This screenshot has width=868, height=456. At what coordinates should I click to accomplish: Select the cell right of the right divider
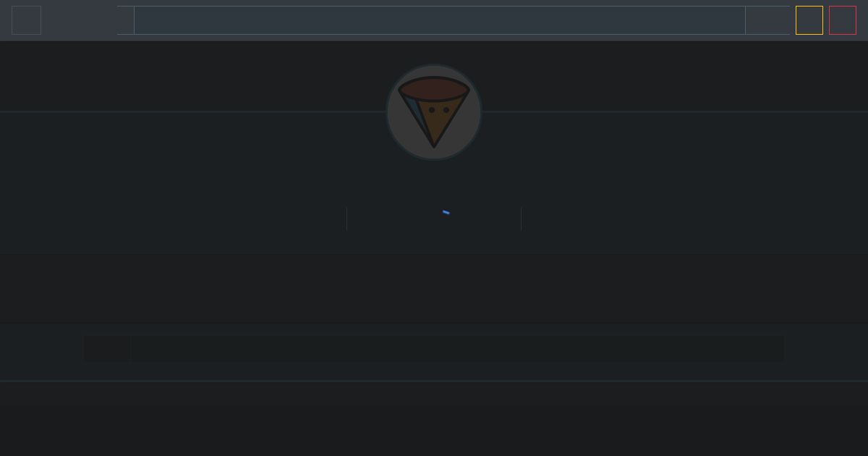[x=694, y=219]
